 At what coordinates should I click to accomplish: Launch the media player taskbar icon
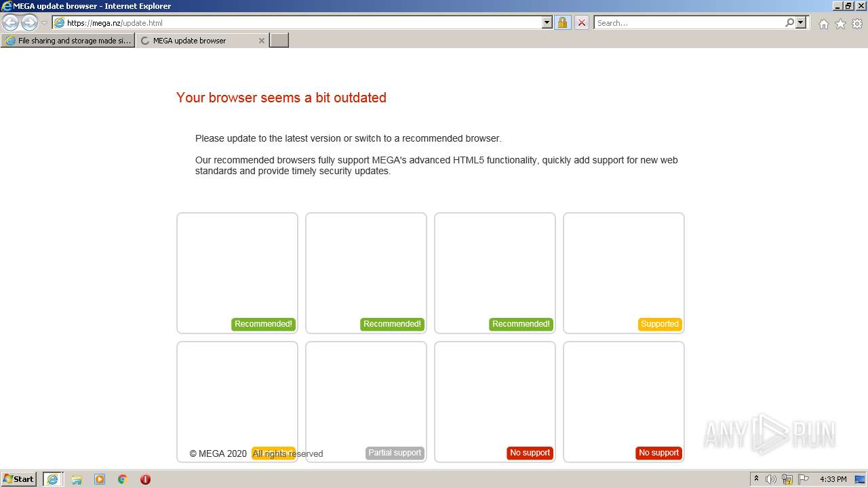coord(100,479)
